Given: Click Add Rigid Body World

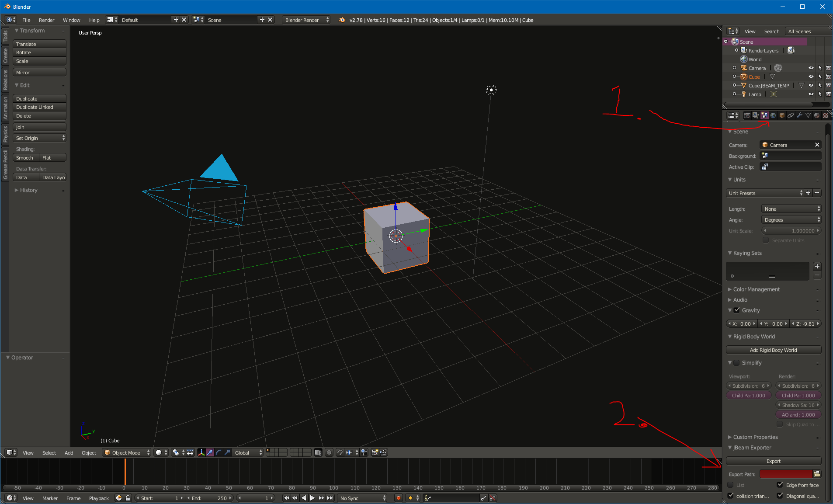Looking at the screenshot, I should 773,350.
